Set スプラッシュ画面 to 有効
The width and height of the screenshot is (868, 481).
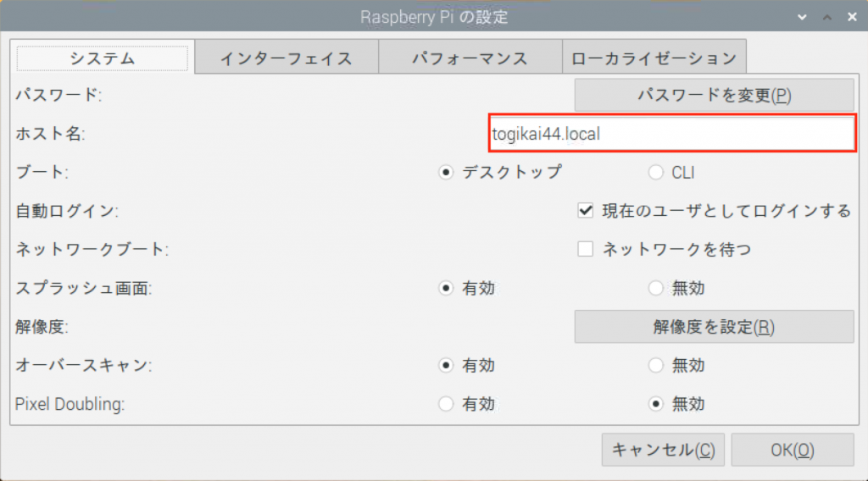(x=446, y=289)
